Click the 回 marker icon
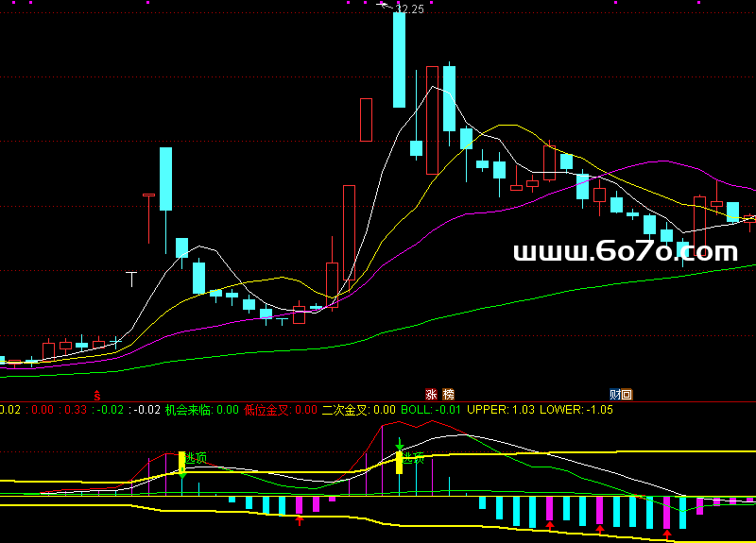This screenshot has width=756, height=543. coord(627,394)
